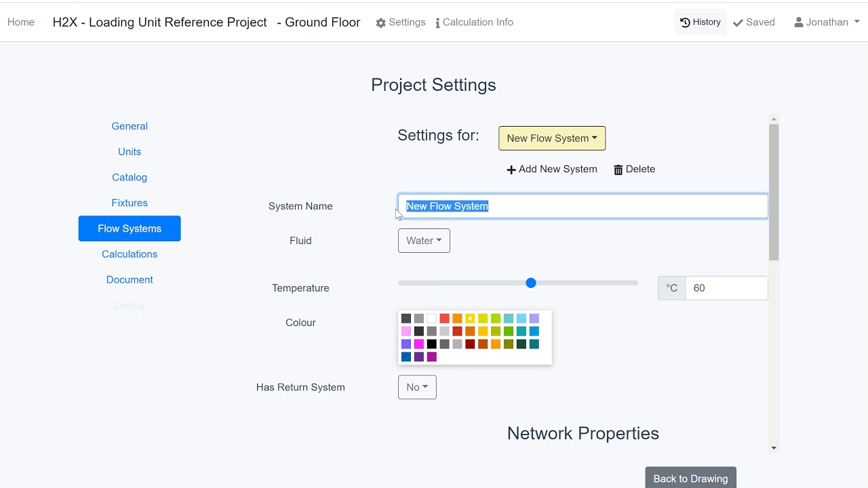Expand the New Flow System dropdown
The height and width of the screenshot is (488, 868).
552,138
